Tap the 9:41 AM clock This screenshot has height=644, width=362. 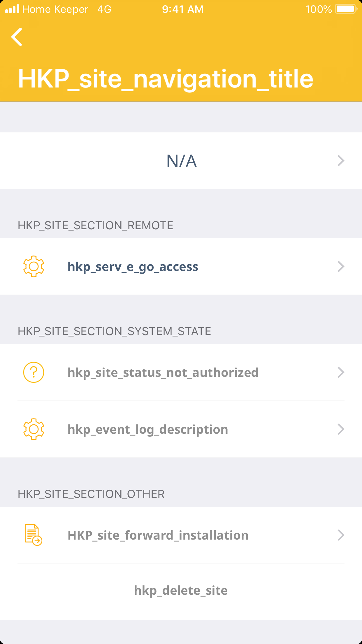[183, 9]
